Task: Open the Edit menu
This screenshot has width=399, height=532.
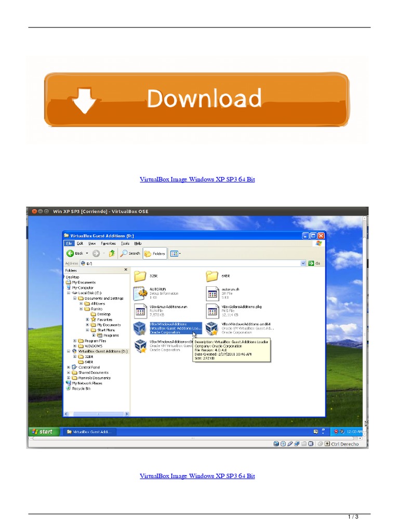Action: click(x=79, y=244)
